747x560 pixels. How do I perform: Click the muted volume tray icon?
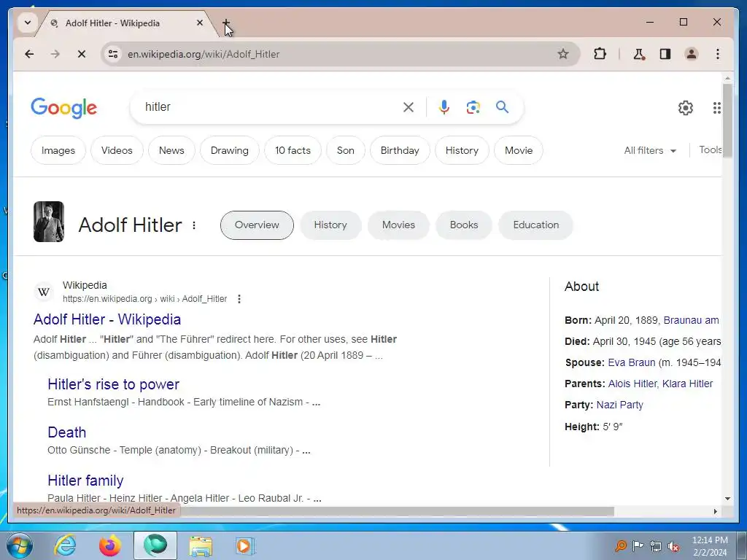pyautogui.click(x=673, y=546)
